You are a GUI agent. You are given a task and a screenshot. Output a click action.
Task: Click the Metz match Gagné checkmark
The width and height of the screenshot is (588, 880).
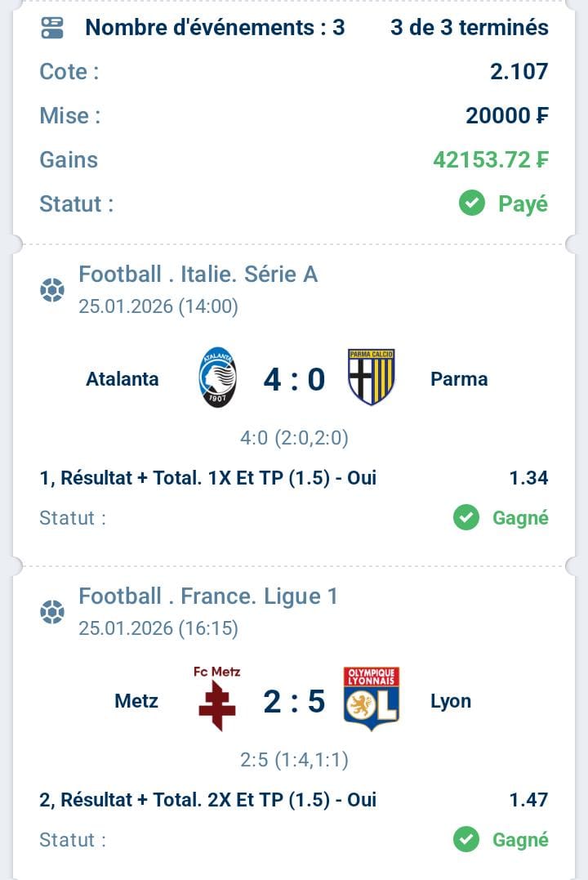pos(466,839)
